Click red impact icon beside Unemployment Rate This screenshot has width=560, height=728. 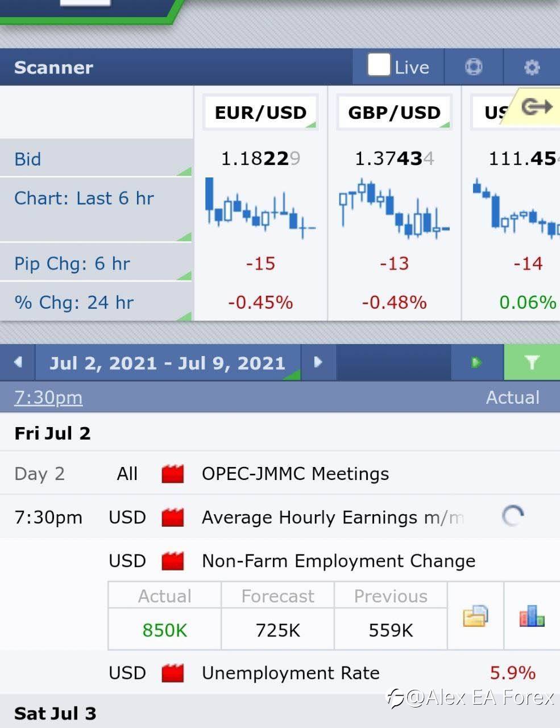click(173, 673)
